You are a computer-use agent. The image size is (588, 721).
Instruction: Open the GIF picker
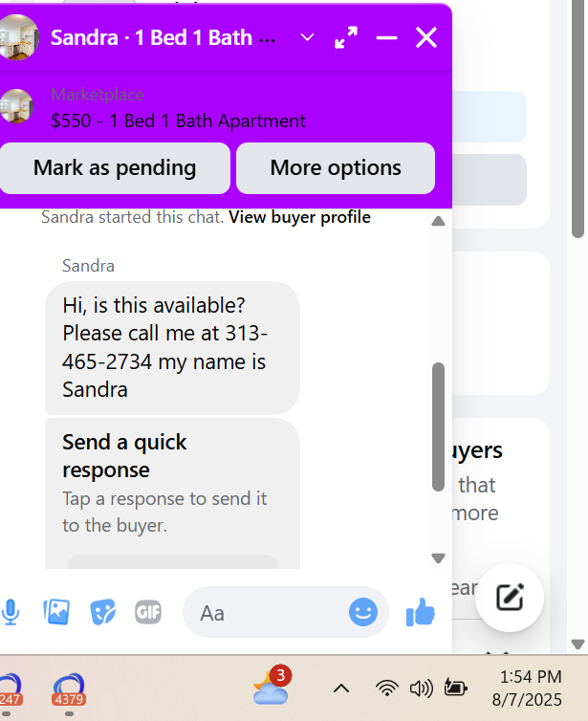148,612
